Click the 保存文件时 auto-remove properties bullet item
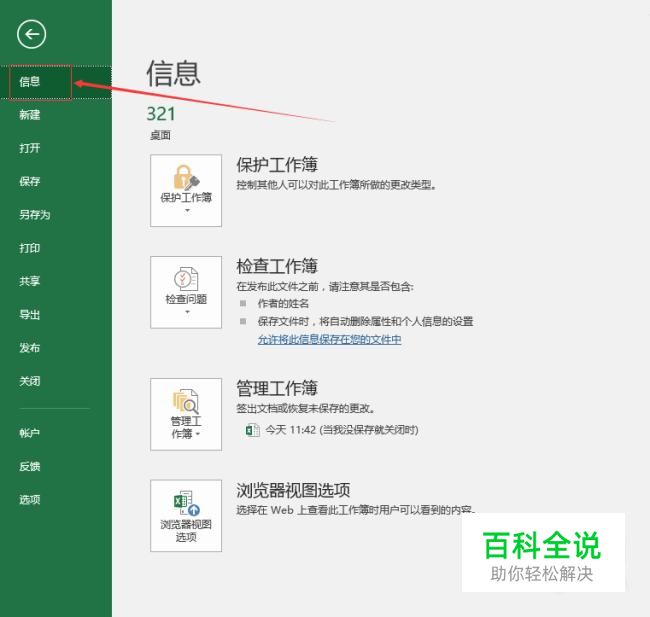Screen dimensions: 650x617 pyautogui.click(x=366, y=321)
